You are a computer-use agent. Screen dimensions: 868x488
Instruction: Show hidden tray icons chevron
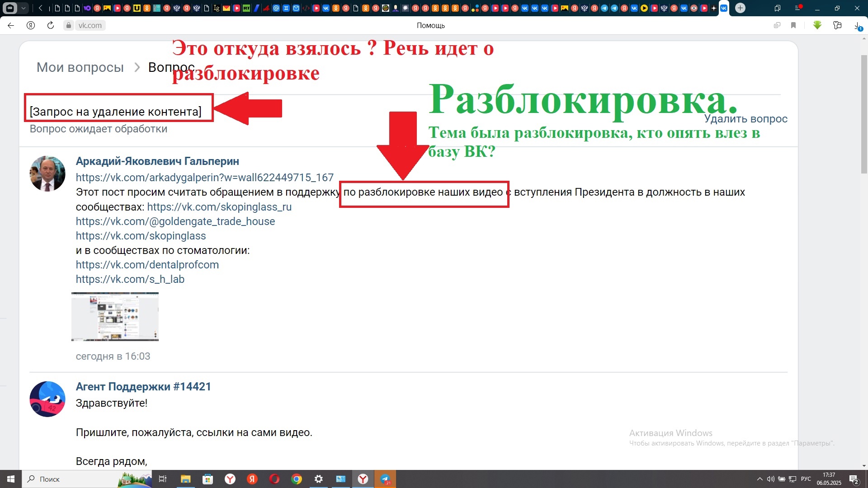click(x=760, y=479)
